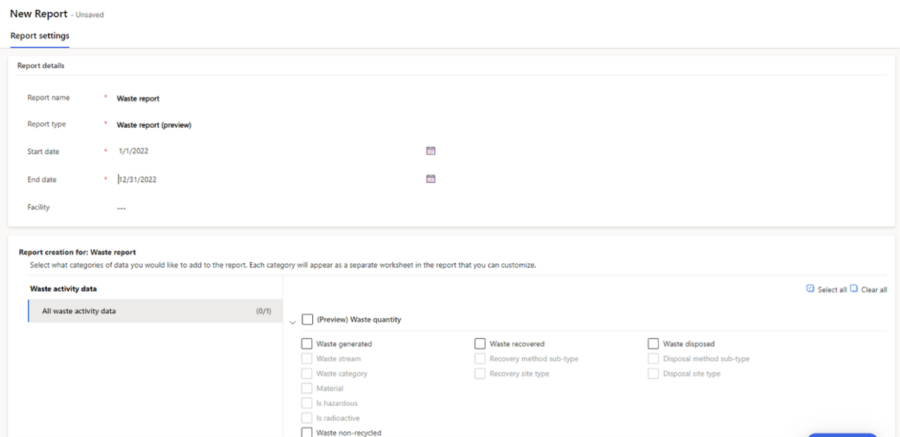Click the Select all icon

point(810,289)
